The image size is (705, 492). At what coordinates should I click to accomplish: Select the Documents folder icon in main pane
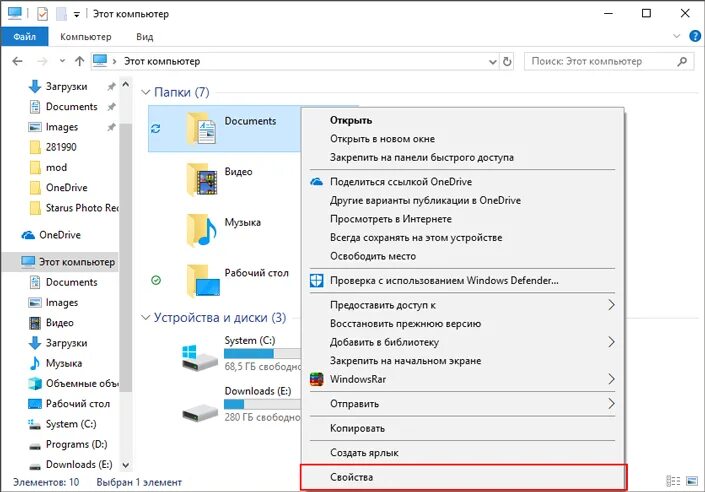(202, 129)
